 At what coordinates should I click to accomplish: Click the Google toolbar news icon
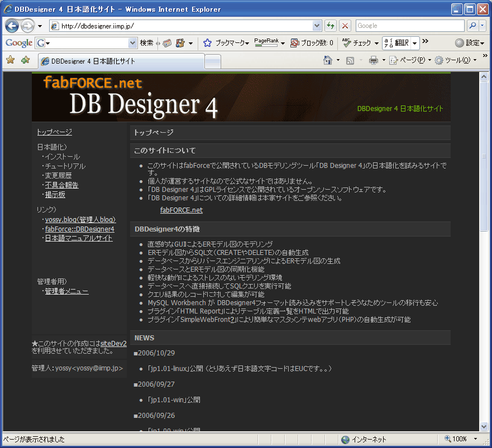click(167, 43)
